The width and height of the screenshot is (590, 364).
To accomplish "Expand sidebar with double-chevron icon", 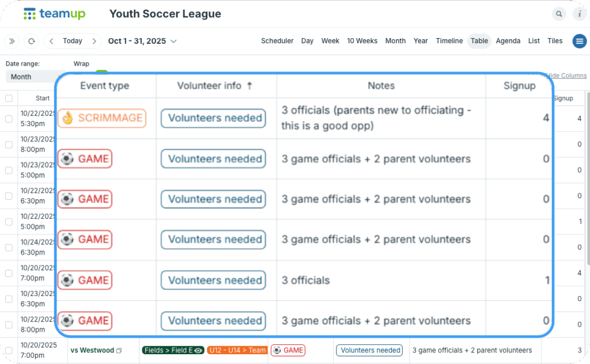I will point(12,41).
